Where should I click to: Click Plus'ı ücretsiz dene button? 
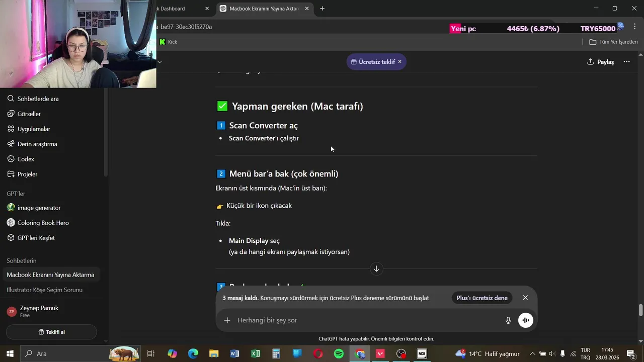482,298
